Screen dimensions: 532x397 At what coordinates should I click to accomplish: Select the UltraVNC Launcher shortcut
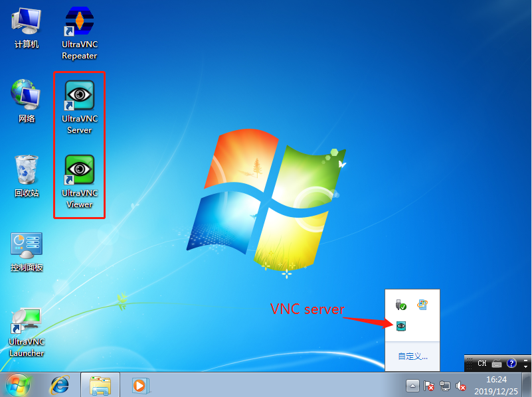(x=27, y=332)
